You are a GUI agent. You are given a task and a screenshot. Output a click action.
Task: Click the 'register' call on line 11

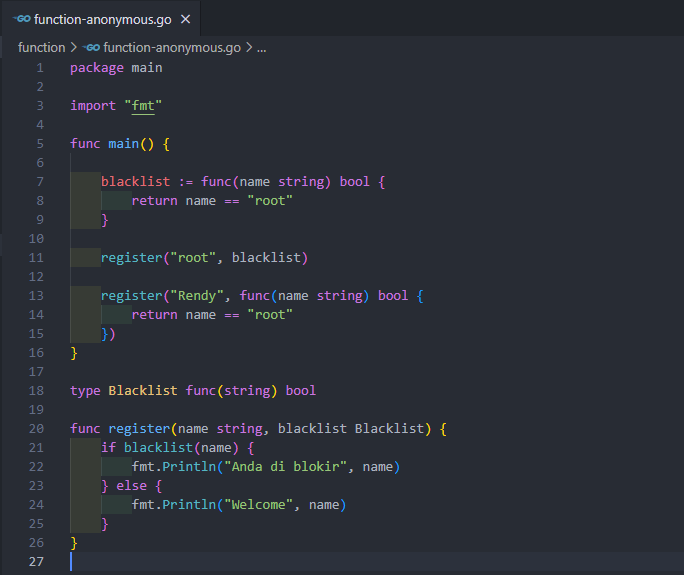tap(132, 258)
